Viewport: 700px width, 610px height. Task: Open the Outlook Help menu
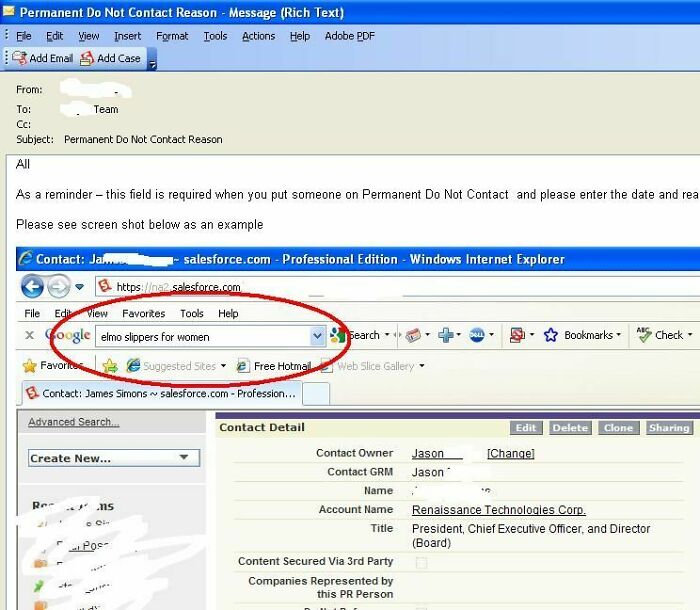pyautogui.click(x=300, y=36)
